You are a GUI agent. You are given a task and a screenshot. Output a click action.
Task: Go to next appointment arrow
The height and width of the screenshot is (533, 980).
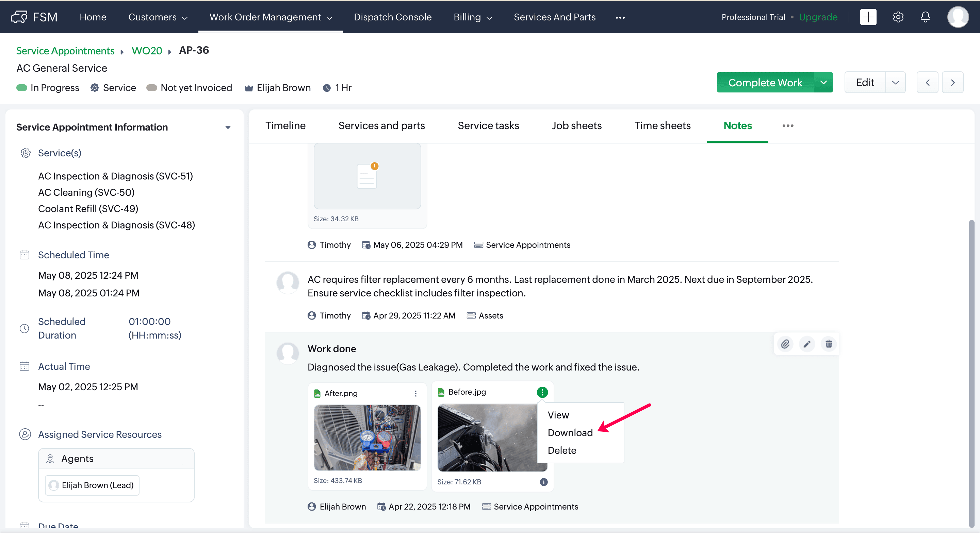pos(953,83)
